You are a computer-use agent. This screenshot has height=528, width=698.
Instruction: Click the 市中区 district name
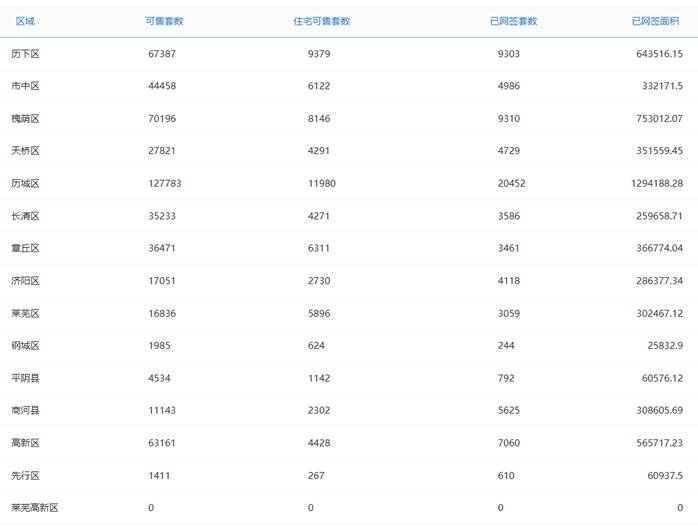[x=25, y=86]
